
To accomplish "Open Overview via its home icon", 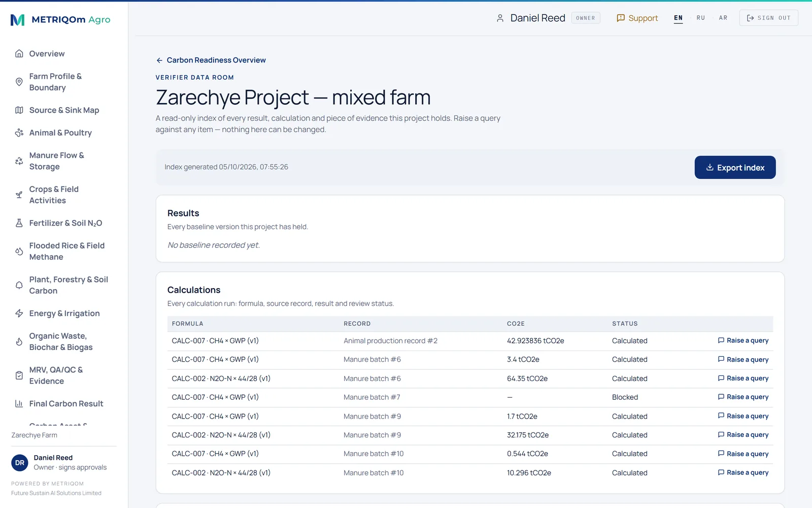I will pyautogui.click(x=19, y=54).
